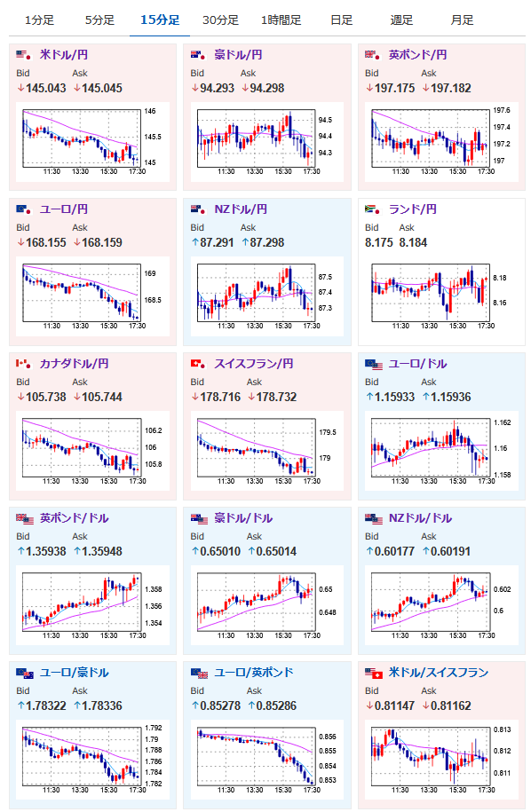Switch to the 1時間足 tab
The image size is (531, 812).
point(281,20)
